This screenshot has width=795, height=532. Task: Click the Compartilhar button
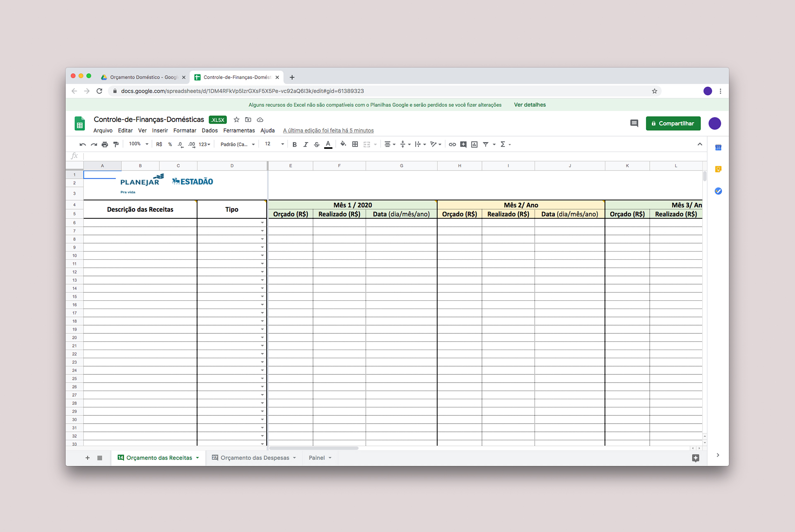pos(673,123)
